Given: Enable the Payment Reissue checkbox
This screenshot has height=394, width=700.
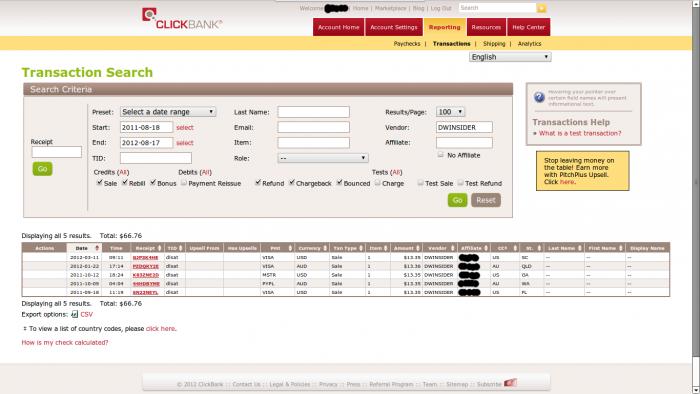Looking at the screenshot, I should tap(183, 182).
